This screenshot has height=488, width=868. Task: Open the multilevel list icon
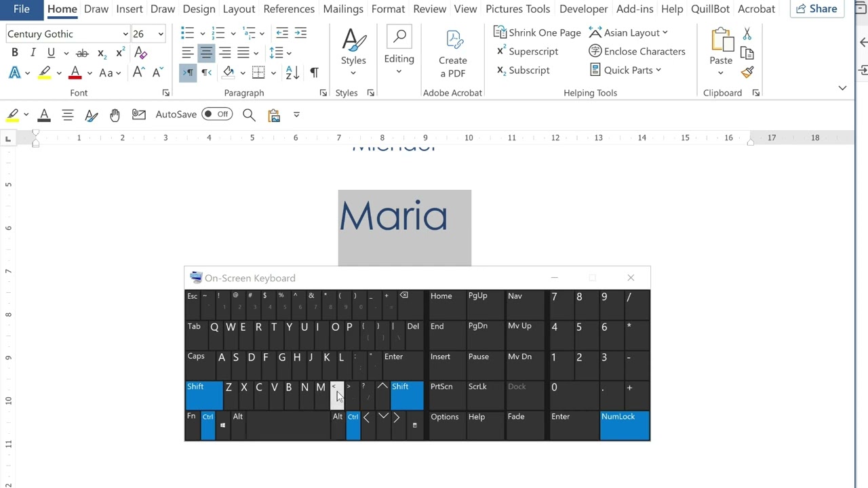click(x=249, y=33)
